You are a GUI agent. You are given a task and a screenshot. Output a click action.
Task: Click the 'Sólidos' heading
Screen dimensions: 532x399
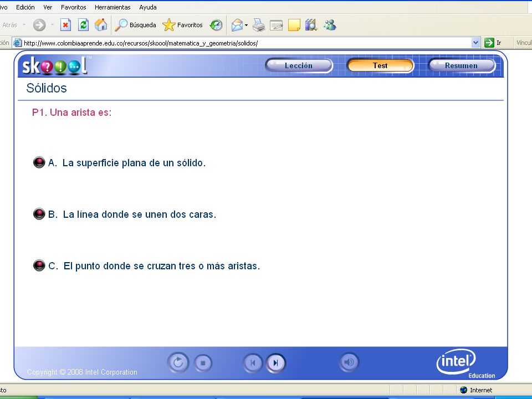(x=47, y=88)
